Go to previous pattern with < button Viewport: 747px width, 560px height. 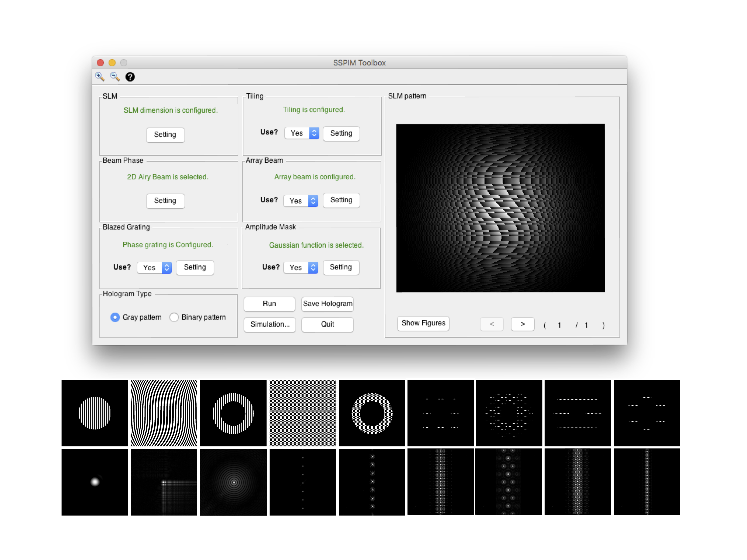[492, 324]
